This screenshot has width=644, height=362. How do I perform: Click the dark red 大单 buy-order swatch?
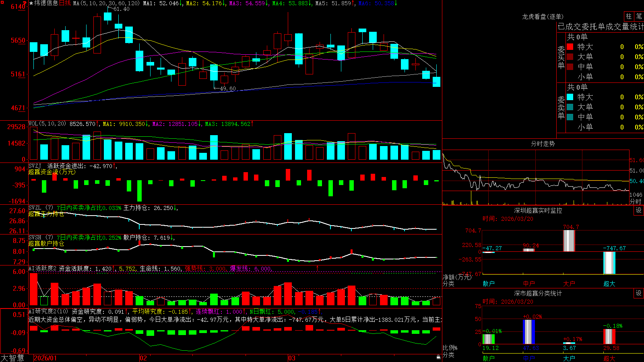pyautogui.click(x=570, y=57)
